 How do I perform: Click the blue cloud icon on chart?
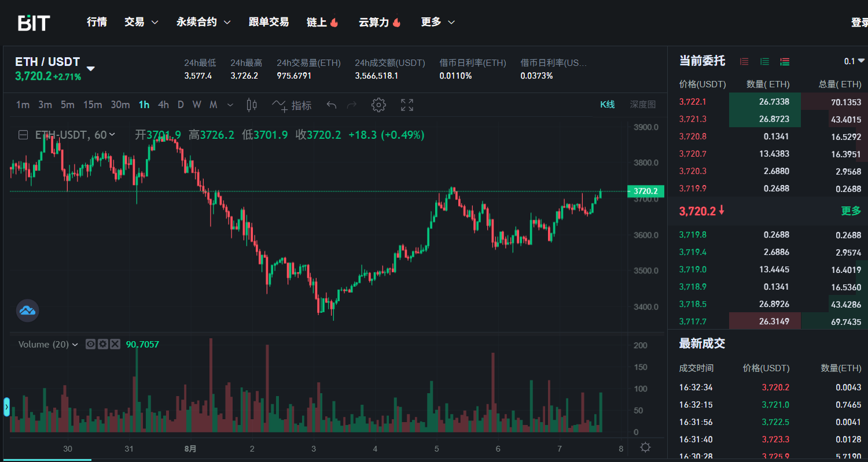click(27, 311)
